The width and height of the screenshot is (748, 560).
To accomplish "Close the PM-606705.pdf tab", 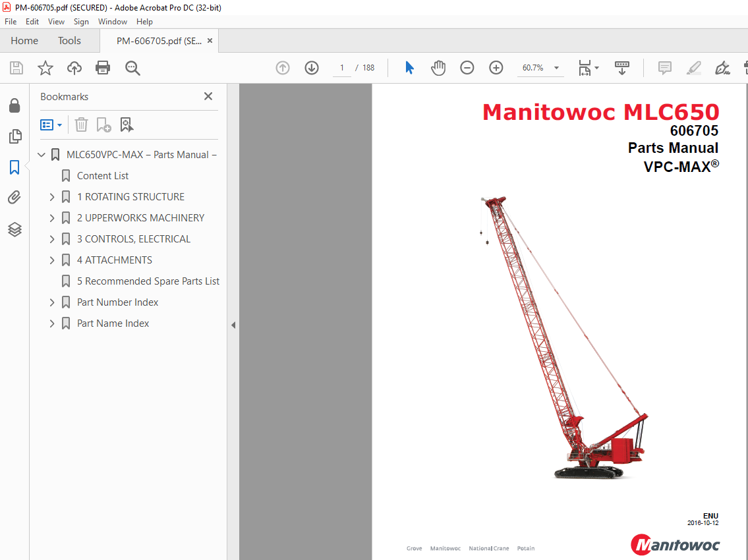I will (x=210, y=41).
